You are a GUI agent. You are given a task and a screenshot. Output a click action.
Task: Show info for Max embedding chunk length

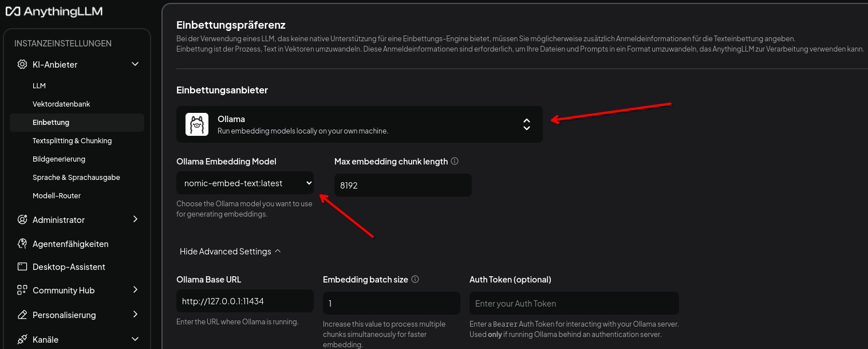pos(455,162)
